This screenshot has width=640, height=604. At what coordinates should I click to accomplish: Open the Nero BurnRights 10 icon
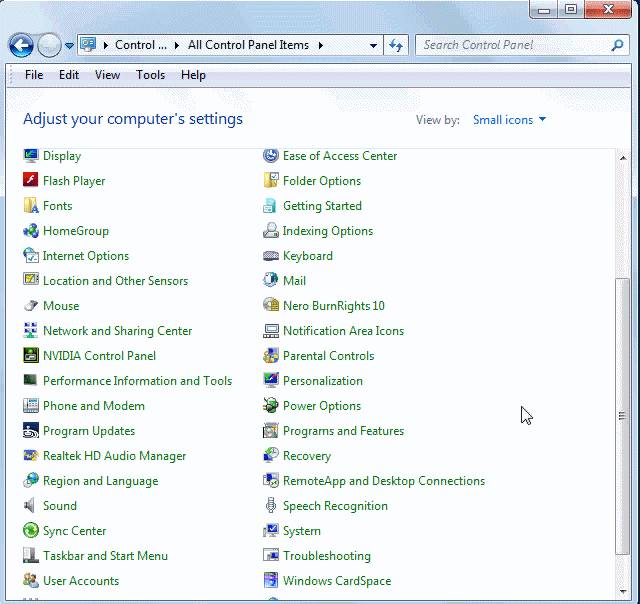[271, 306]
